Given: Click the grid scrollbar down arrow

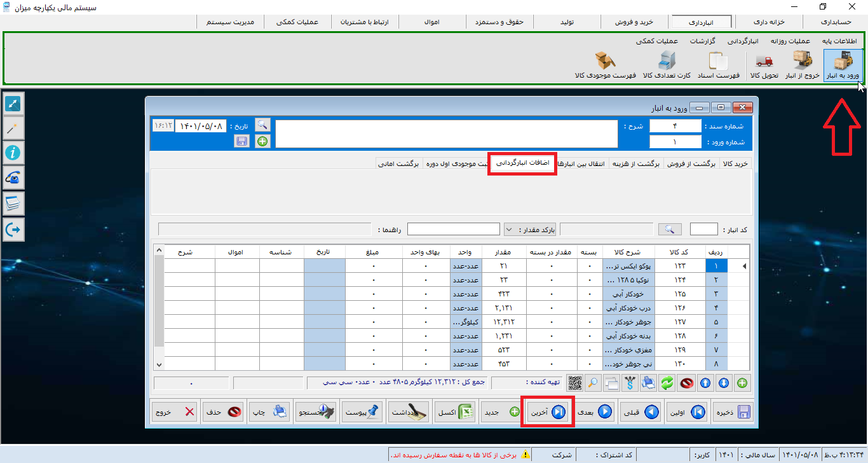Looking at the screenshot, I should pos(159,364).
